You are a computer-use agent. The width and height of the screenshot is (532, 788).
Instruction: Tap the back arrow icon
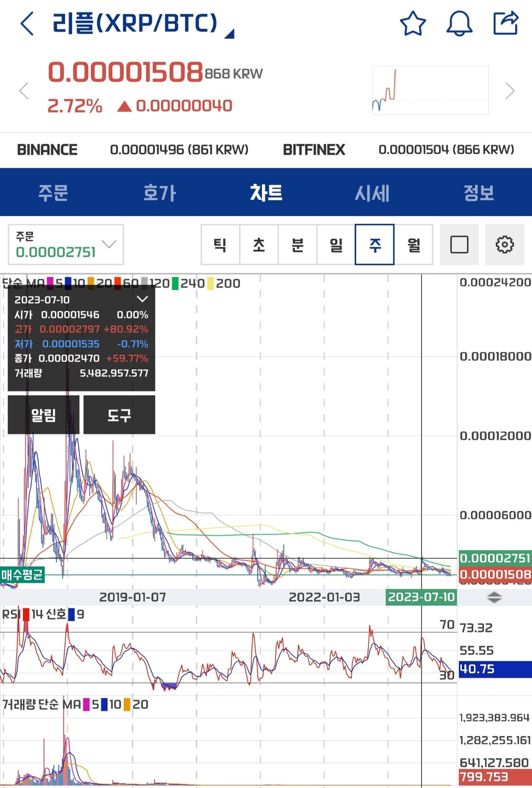pyautogui.click(x=27, y=23)
